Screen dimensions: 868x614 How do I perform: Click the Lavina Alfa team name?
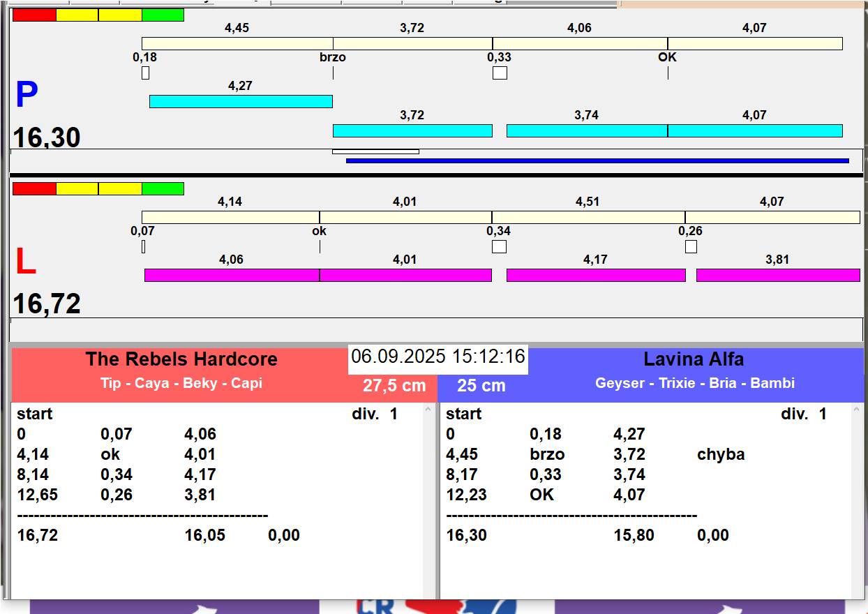pyautogui.click(x=694, y=359)
